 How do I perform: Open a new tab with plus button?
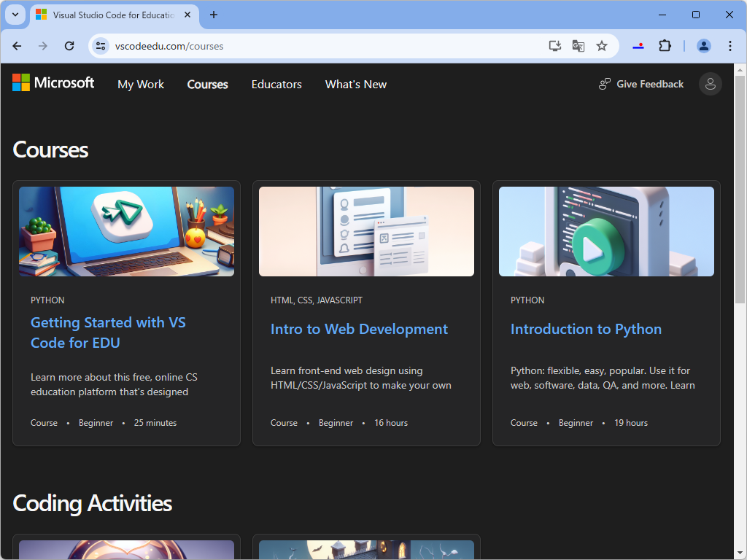(x=214, y=15)
